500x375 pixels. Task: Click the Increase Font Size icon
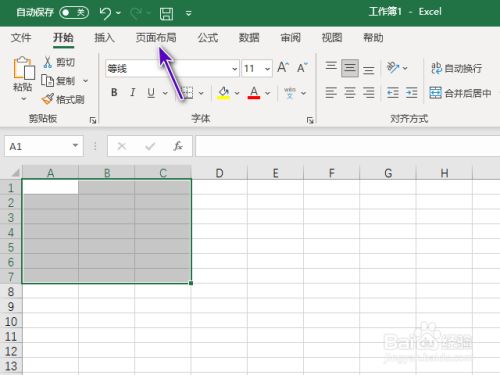tap(283, 67)
